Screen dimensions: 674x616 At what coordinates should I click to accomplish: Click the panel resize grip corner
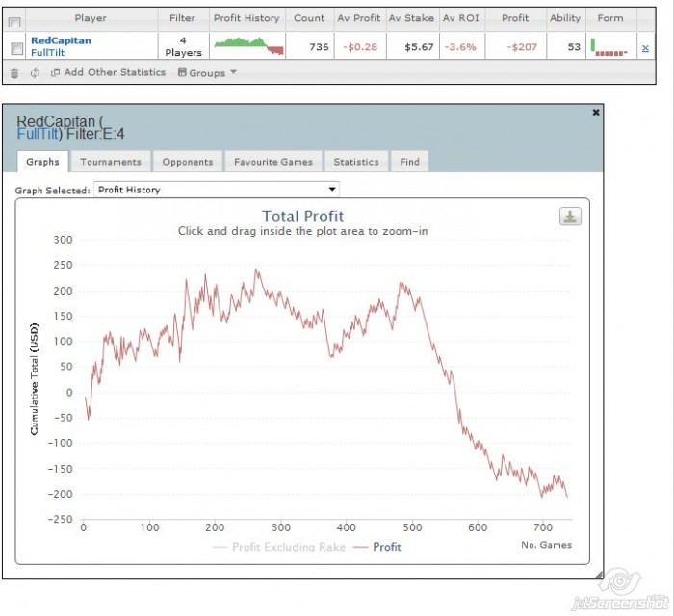coord(599,575)
